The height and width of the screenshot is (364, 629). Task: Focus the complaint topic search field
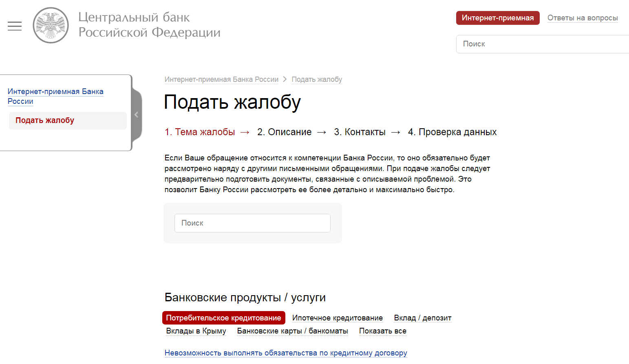[252, 223]
